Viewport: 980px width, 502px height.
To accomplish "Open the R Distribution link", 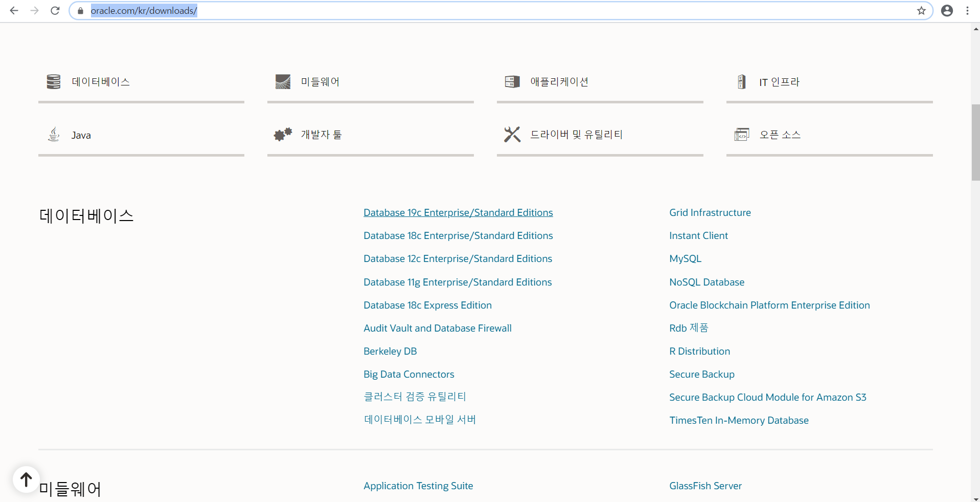I will [x=699, y=351].
